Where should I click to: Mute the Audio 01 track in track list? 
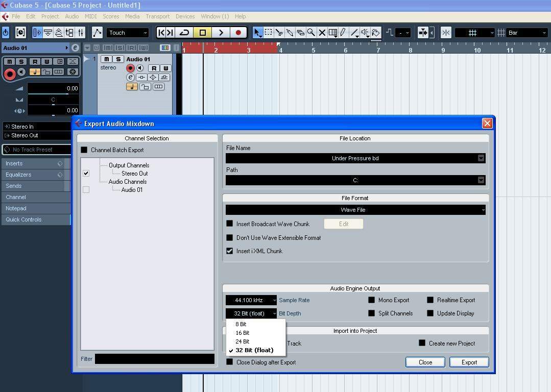[106, 59]
